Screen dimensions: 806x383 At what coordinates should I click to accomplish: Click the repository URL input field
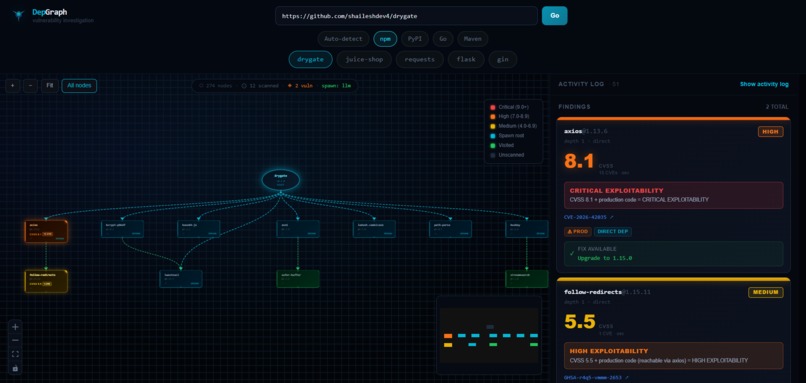tap(406, 16)
